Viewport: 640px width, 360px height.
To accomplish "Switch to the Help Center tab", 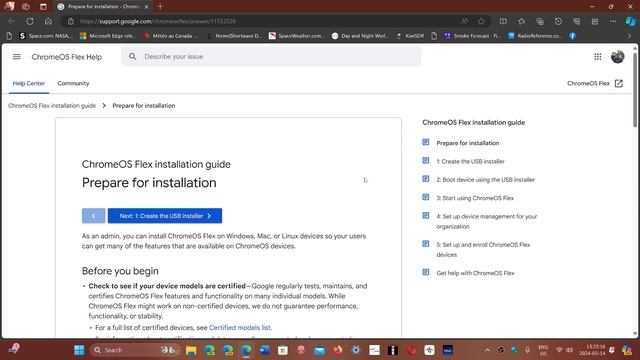I will pyautogui.click(x=29, y=83).
